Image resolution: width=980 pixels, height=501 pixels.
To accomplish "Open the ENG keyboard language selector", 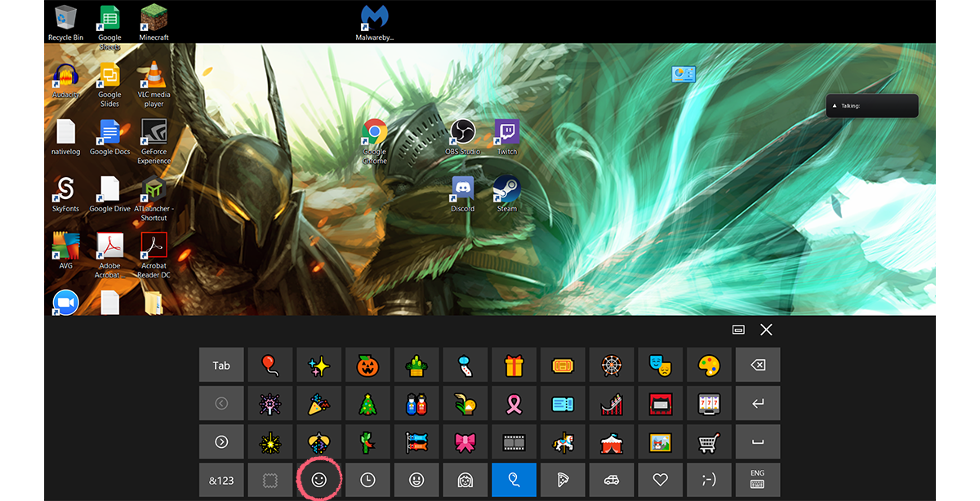I will [x=758, y=480].
